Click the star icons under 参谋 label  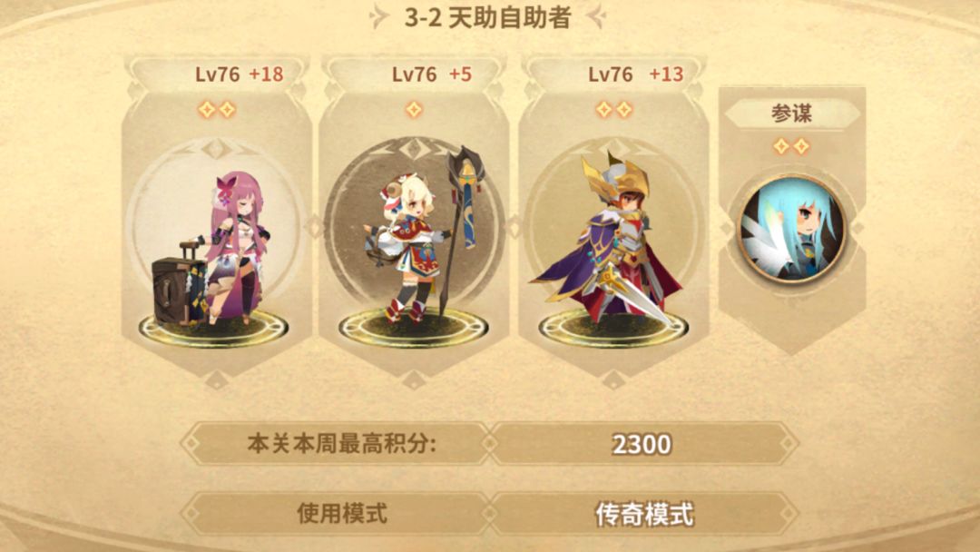coord(791,146)
